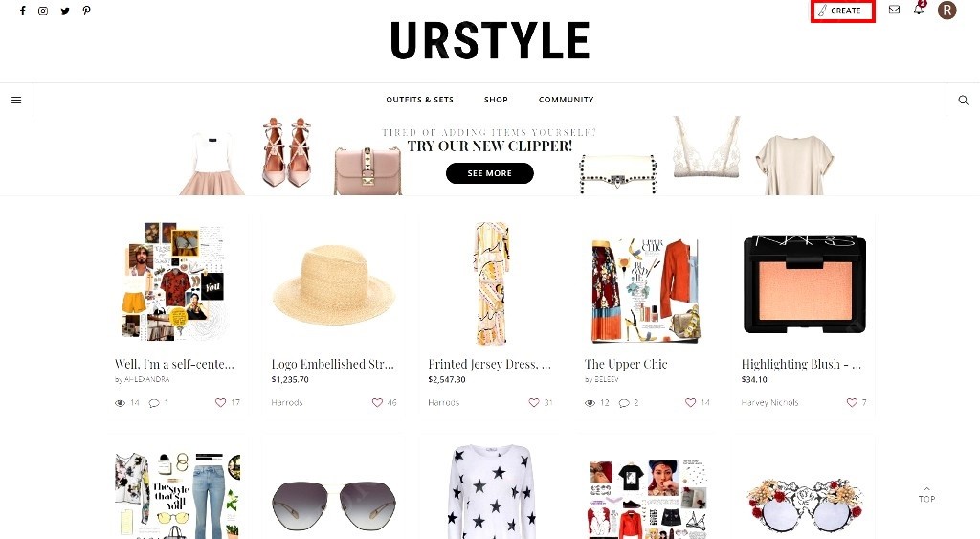Check the notifications bell icon
Viewport: 980px width, 539px height.
click(x=919, y=10)
